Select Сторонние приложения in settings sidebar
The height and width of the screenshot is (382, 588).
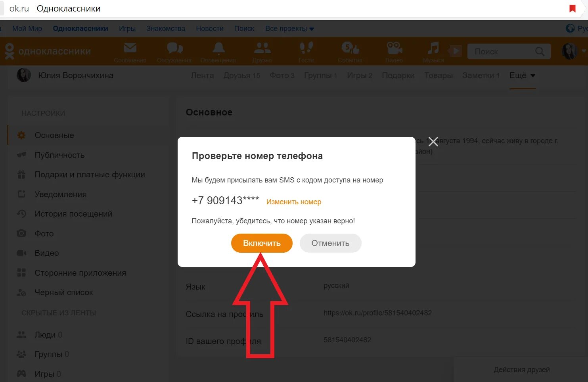80,273
